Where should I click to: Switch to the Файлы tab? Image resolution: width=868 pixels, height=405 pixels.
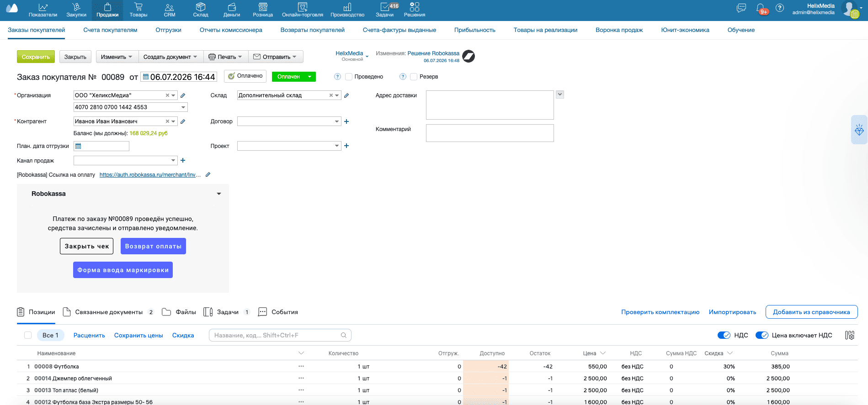(179, 312)
